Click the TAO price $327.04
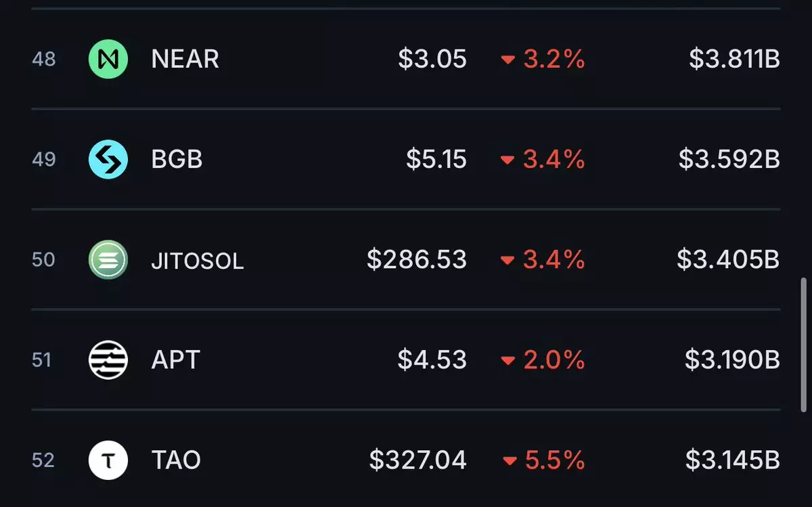Screen dimensions: 812x507 [x=418, y=460]
